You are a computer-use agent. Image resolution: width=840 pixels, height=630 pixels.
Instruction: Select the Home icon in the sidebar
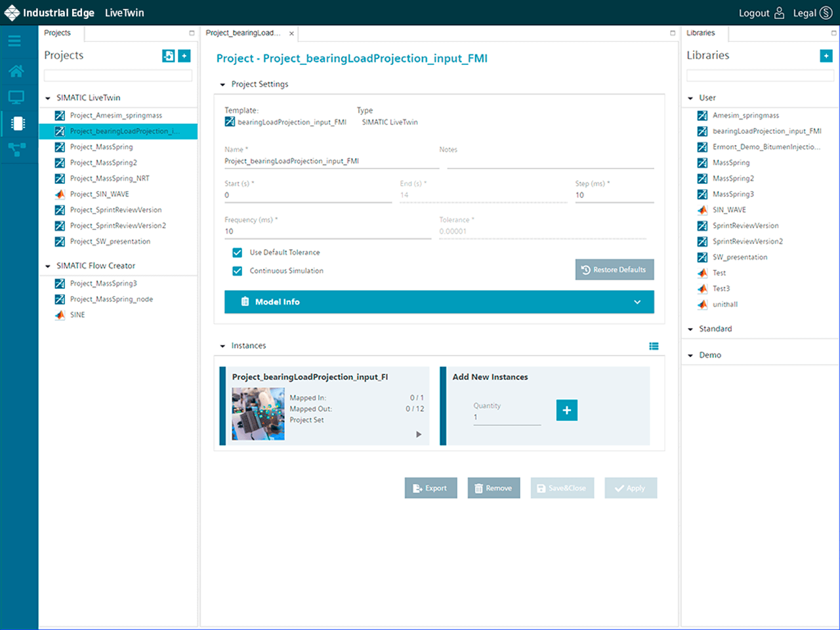14,71
